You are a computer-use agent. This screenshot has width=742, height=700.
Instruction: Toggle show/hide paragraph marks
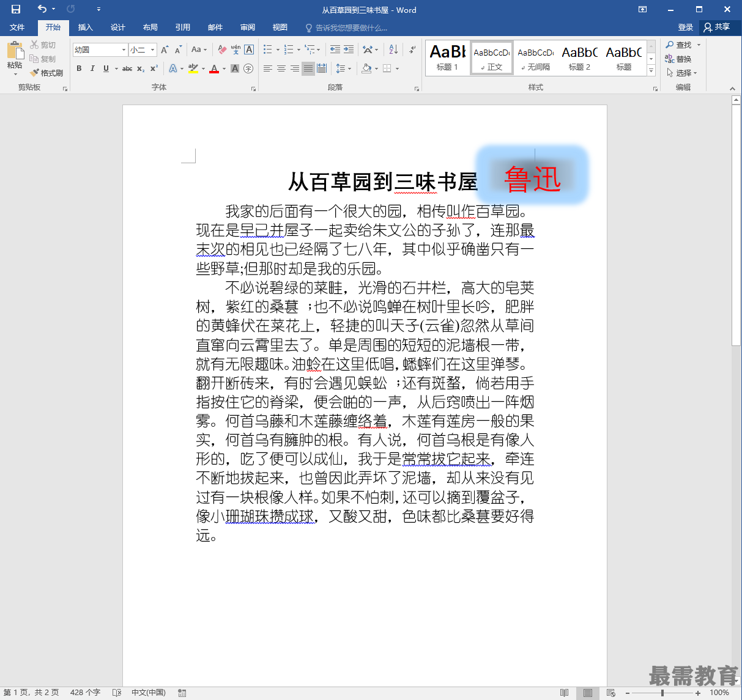[x=412, y=50]
